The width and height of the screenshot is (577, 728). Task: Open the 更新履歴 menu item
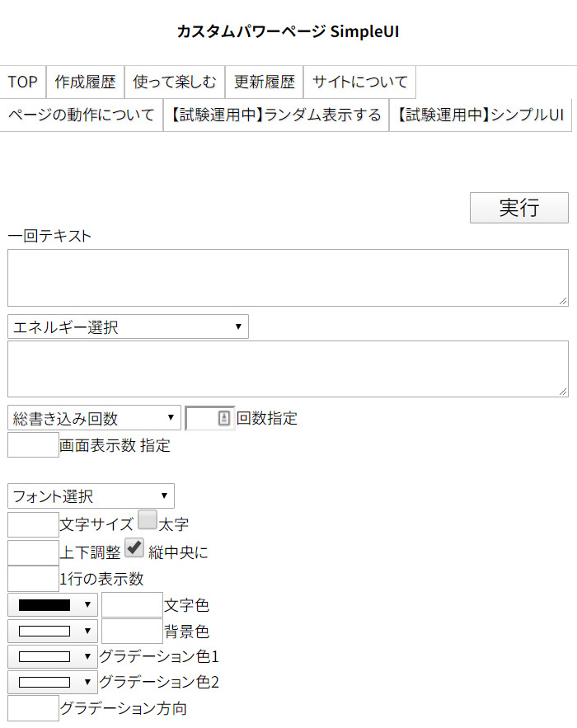point(264,82)
